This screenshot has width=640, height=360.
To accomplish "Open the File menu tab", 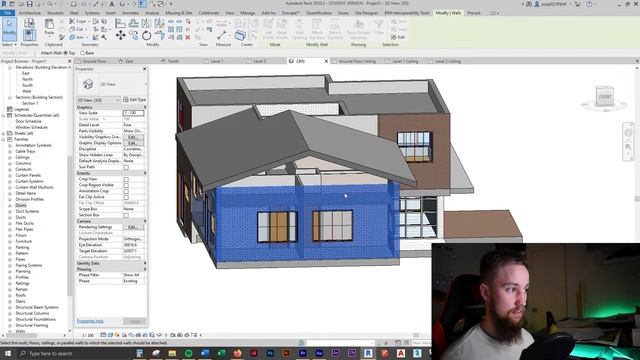I will (7, 13).
